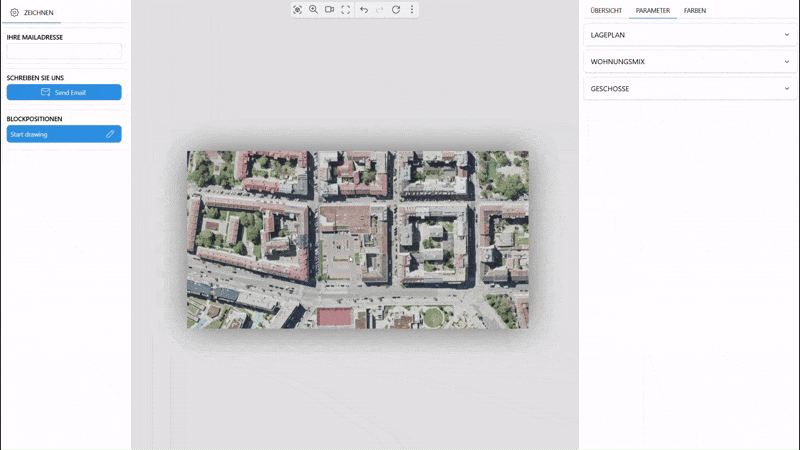Image resolution: width=800 pixels, height=450 pixels.
Task: Switch to the Farben tab
Action: (x=695, y=10)
